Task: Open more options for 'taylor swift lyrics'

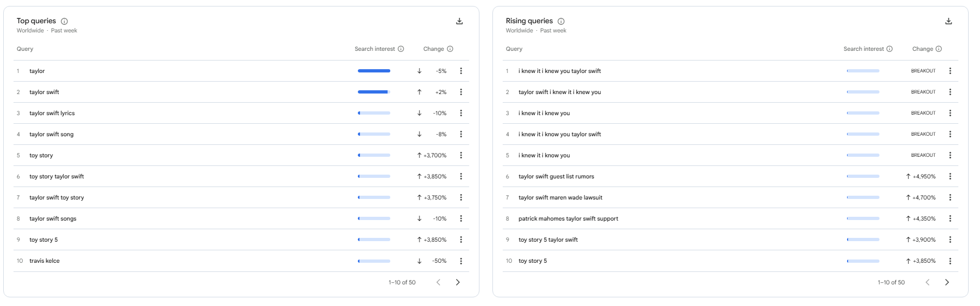Action: 461,113
